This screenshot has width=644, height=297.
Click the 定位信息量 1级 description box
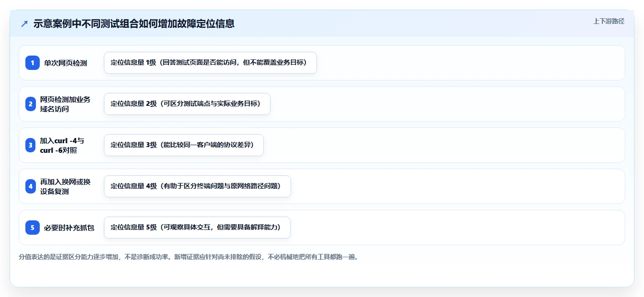[x=210, y=63]
